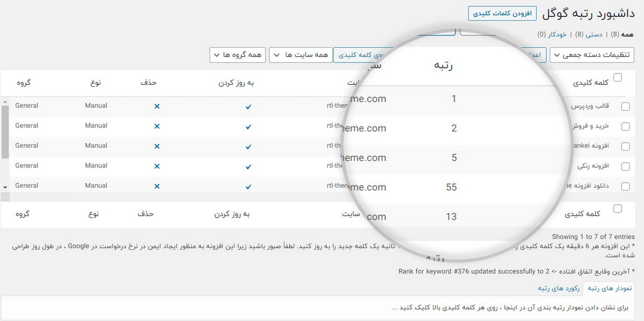
Task: Click the table scrollbar down arrow
Action: point(5,187)
